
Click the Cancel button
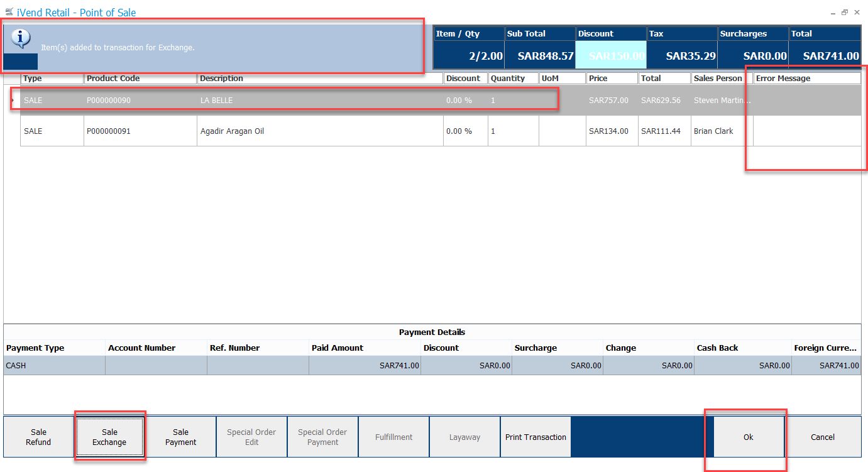click(x=823, y=437)
